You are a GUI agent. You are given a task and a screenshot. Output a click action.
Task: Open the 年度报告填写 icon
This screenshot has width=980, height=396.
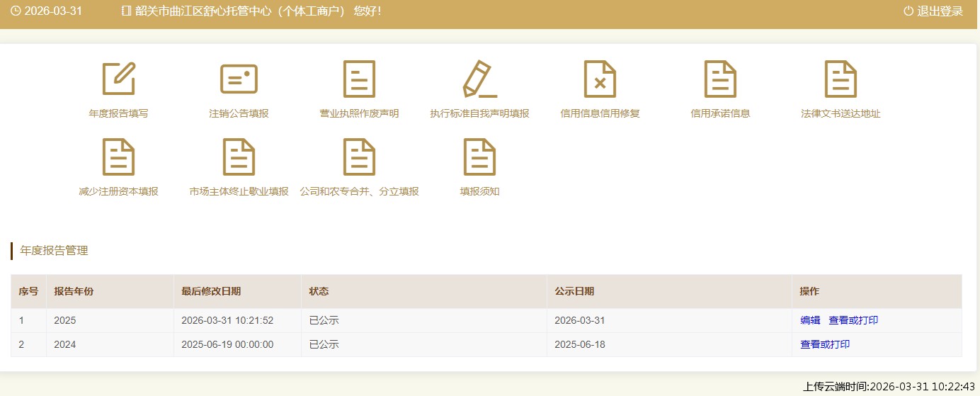pyautogui.click(x=118, y=79)
